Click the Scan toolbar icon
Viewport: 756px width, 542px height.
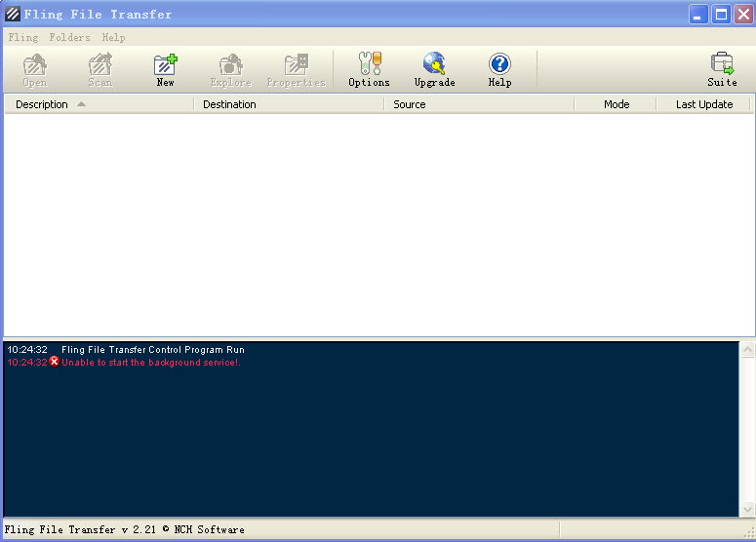(100, 70)
